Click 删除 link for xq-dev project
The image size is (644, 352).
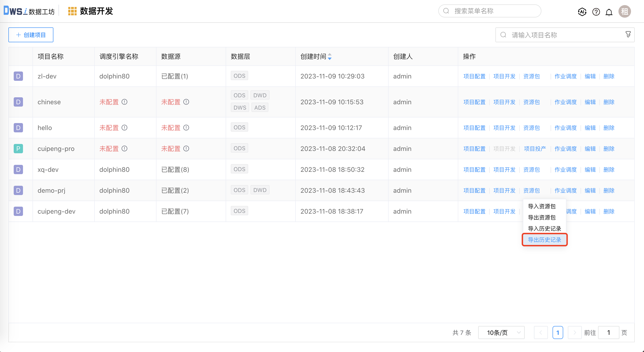609,169
